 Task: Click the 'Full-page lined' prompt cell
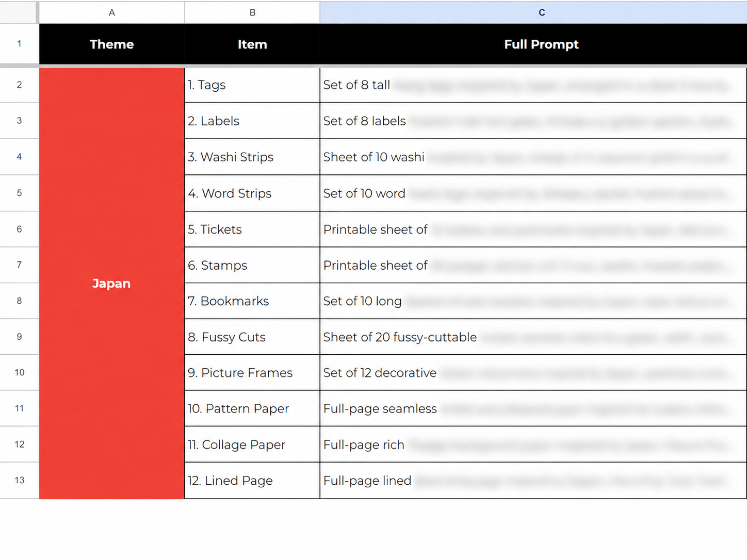(533, 480)
